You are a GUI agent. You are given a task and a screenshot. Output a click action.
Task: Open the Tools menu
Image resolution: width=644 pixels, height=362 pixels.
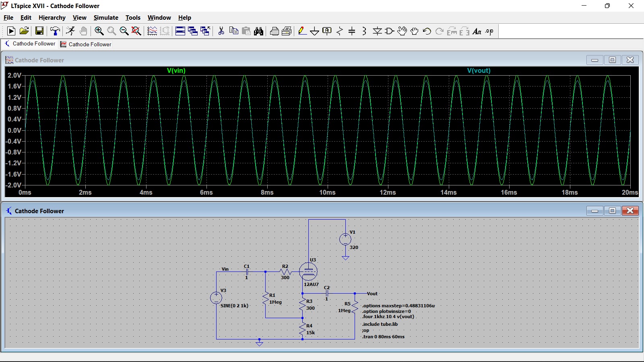pyautogui.click(x=133, y=17)
